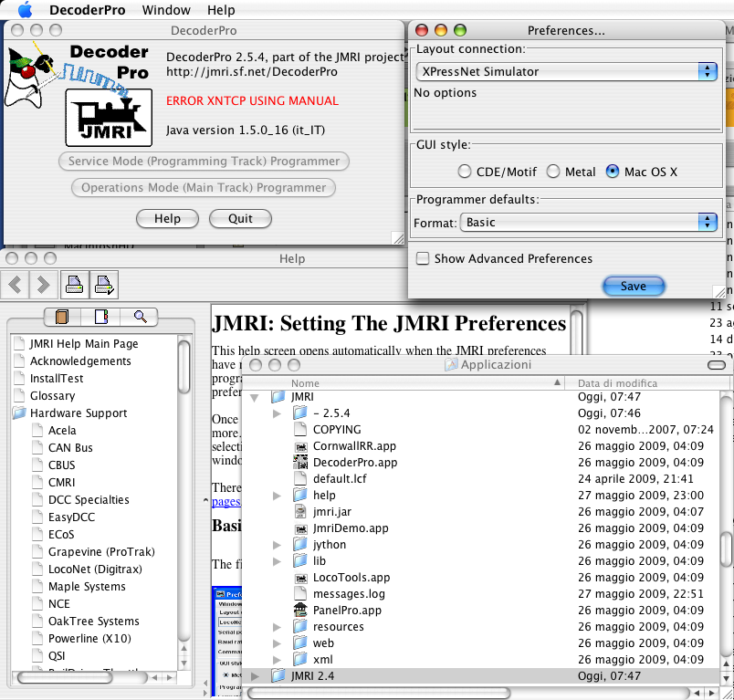Viewport: 734px width, 700px height.
Task: Open EasyDCC help topic
Action: (x=71, y=517)
